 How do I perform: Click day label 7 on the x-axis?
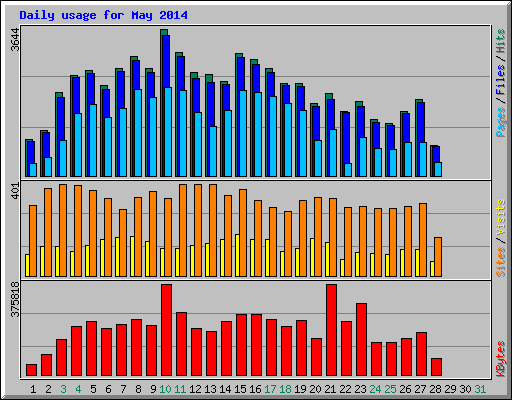click(x=123, y=389)
